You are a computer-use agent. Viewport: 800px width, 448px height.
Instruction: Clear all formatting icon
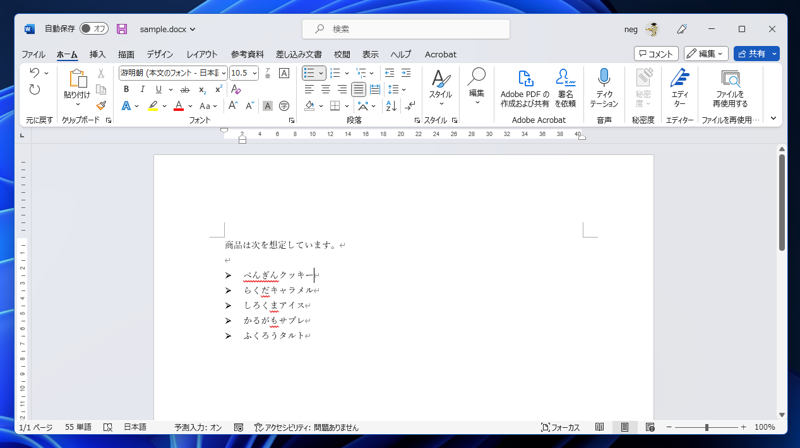[x=235, y=90]
